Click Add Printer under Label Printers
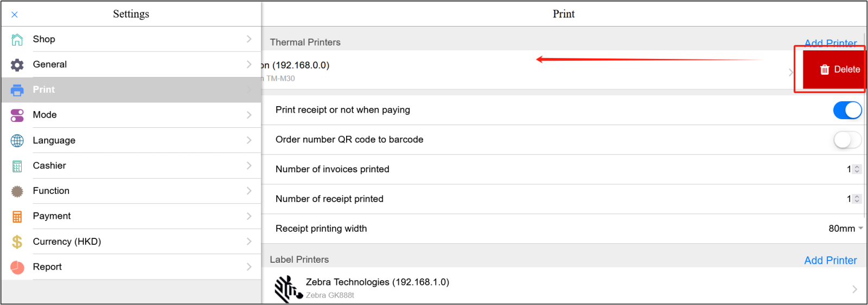Viewport: 868px width, 305px height. click(830, 261)
